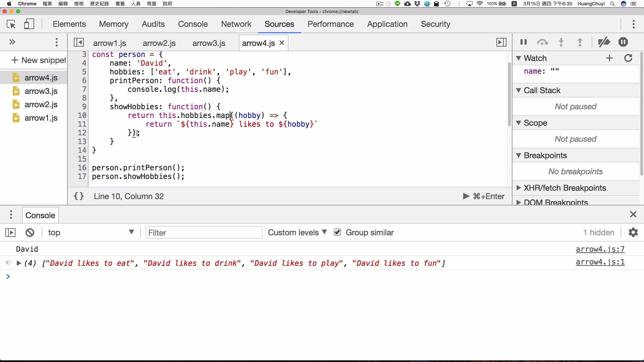
Task: Clear the console output
Action: [x=30, y=233]
